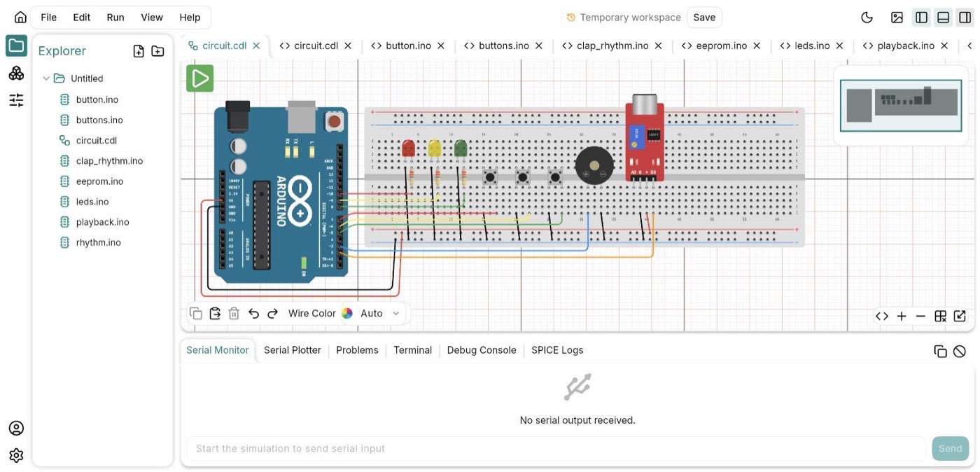The image size is (980, 472).
Task: Click the serial input text field
Action: (556, 448)
